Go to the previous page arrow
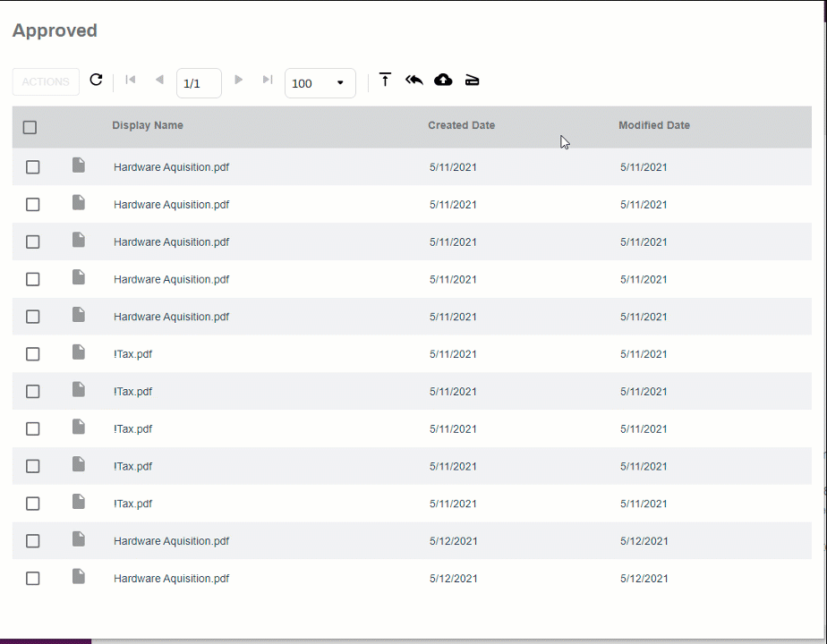This screenshot has height=644, width=827. click(x=159, y=80)
